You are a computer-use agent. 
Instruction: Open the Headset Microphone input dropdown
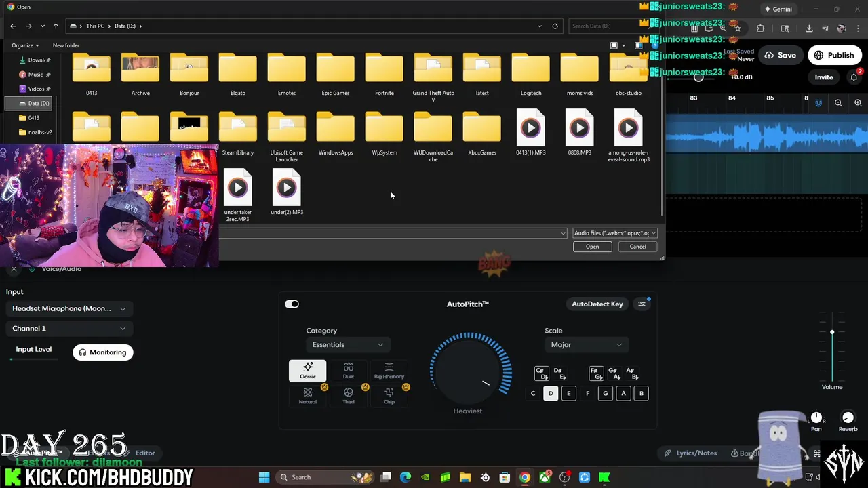(x=68, y=308)
